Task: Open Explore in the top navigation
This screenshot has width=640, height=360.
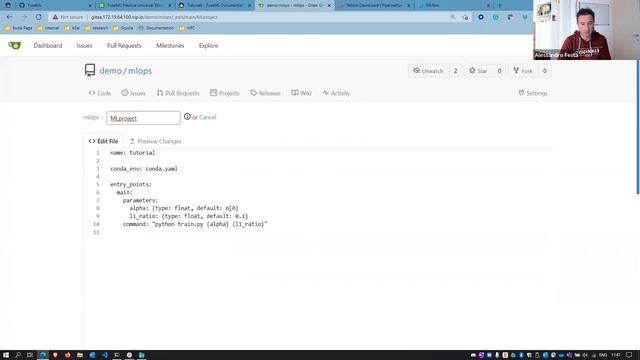Action: 208,46
